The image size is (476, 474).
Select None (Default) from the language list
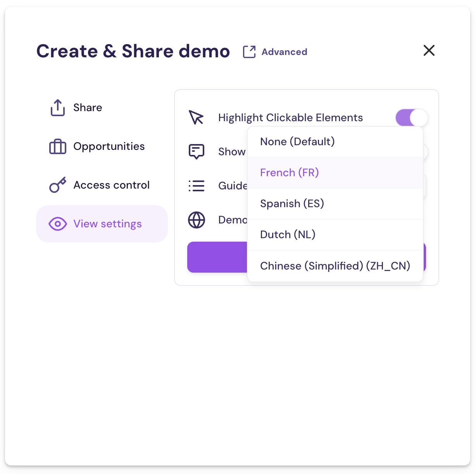[297, 142]
